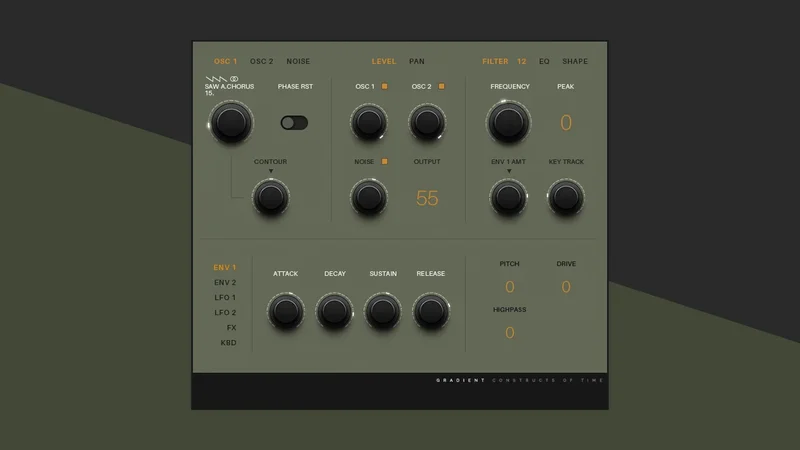This screenshot has height=450, width=800.
Task: Click the NOISE level knob
Action: coord(369,197)
